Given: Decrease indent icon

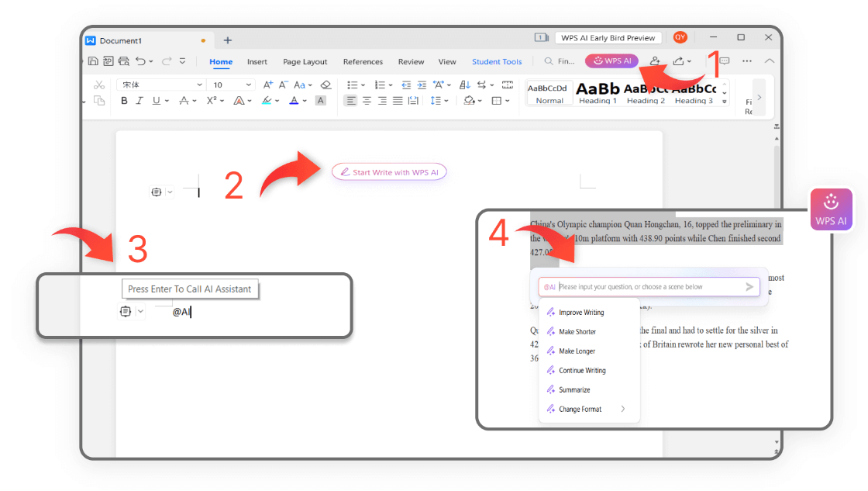Looking at the screenshot, I should pyautogui.click(x=406, y=85).
